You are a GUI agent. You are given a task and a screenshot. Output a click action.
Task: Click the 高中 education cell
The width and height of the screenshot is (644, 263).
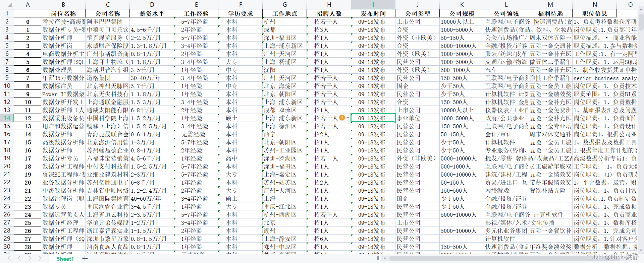[x=240, y=158]
